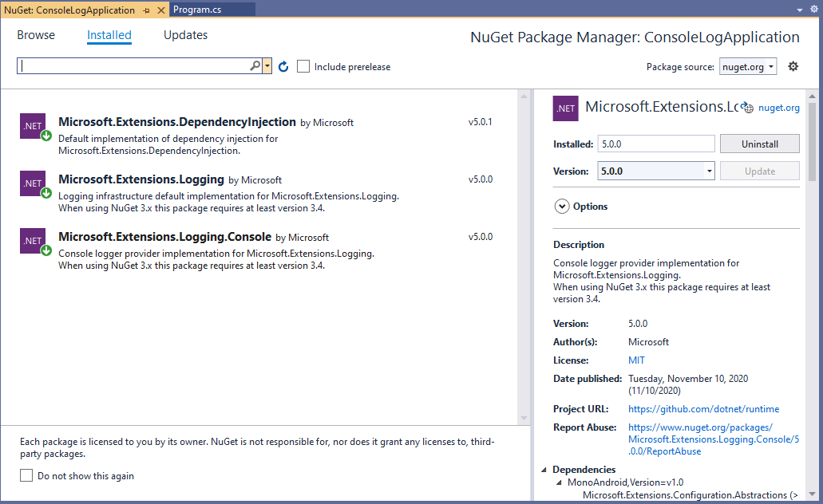
Task: Open the window options gear in the tab strip
Action: point(814,9)
